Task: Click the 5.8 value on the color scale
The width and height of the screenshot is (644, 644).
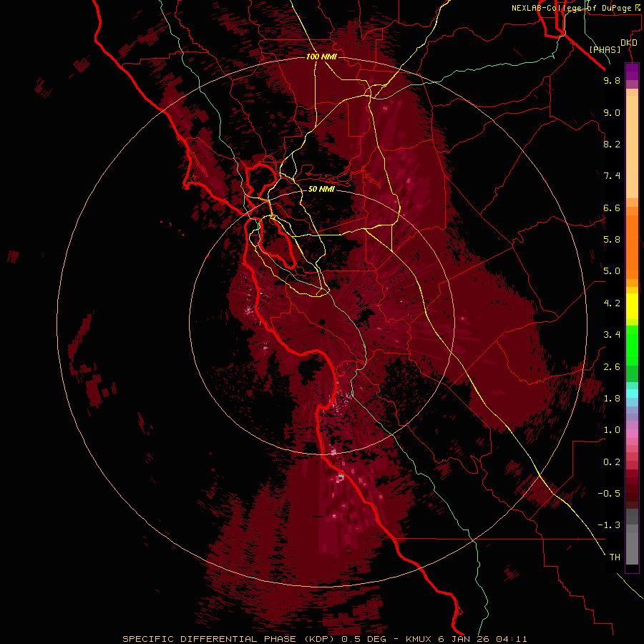Action: 612,240
